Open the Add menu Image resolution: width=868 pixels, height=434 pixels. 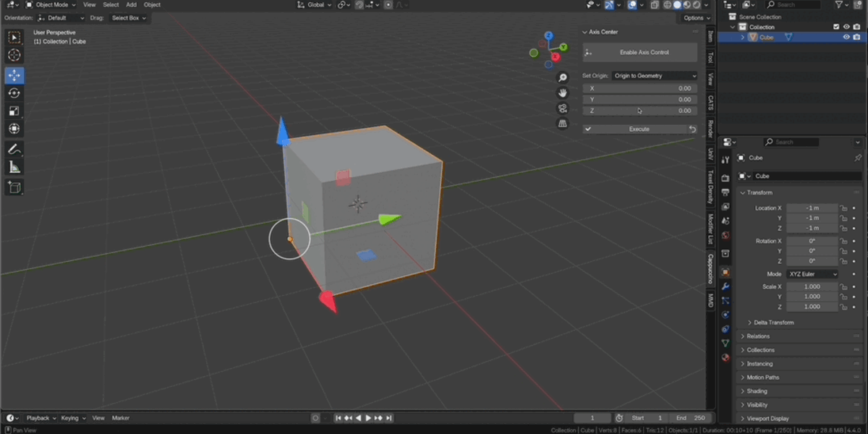[131, 4]
